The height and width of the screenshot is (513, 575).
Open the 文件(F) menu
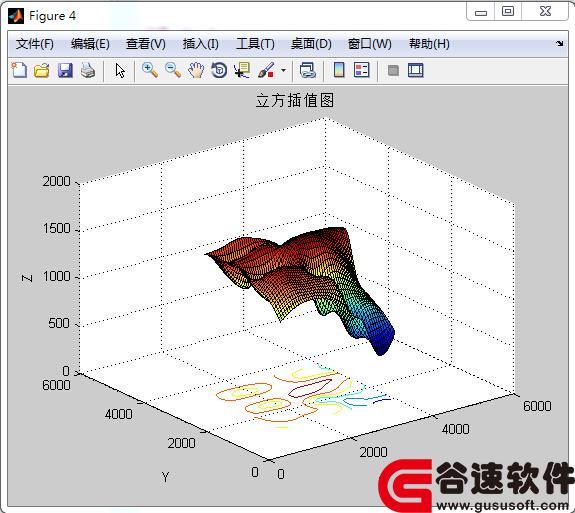tap(35, 44)
